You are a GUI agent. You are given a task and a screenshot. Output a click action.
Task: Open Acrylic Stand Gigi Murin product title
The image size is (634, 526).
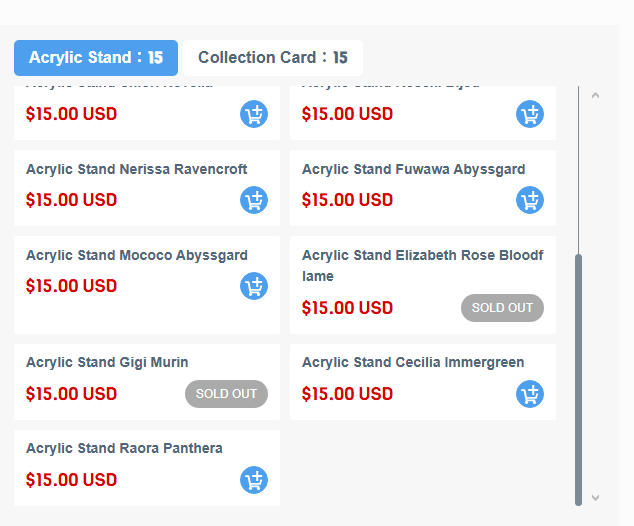click(107, 362)
